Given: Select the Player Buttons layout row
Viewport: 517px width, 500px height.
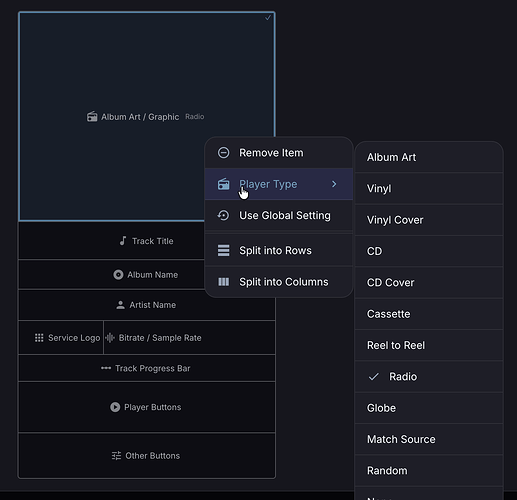Looking at the screenshot, I should (147, 407).
